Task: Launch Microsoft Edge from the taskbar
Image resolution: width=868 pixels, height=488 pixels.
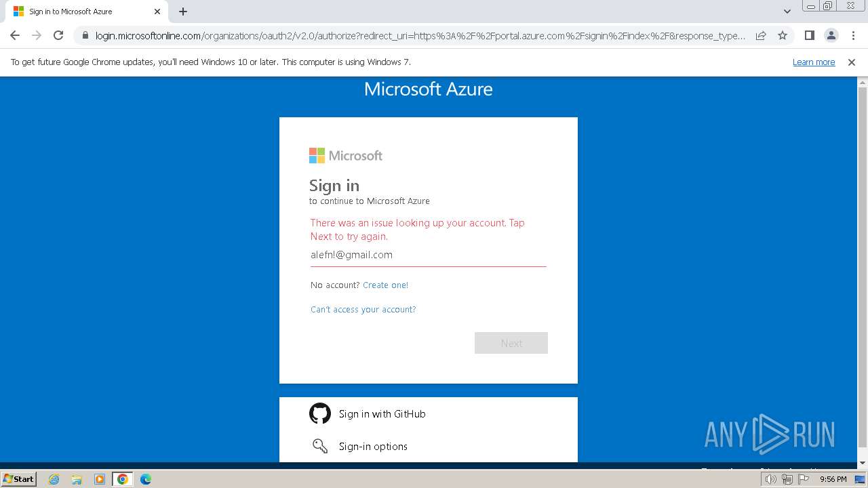Action: coord(146,479)
